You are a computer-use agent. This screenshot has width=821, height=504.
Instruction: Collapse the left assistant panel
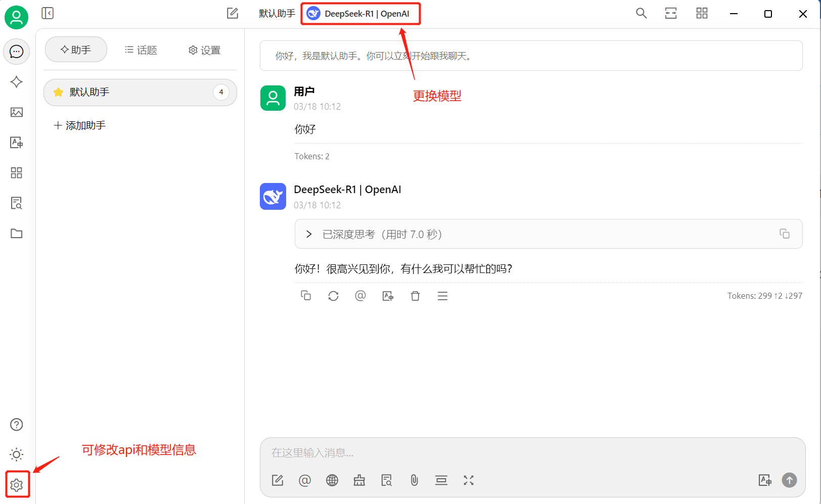pyautogui.click(x=48, y=13)
